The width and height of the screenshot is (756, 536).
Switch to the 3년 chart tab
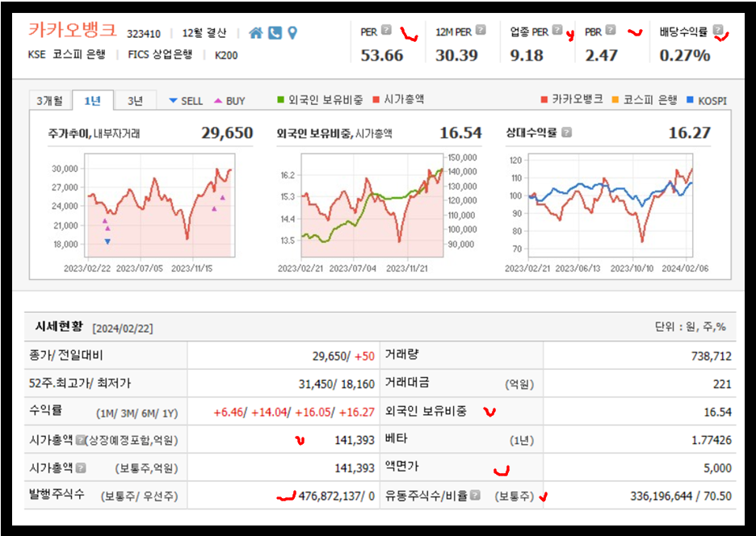pyautogui.click(x=136, y=100)
